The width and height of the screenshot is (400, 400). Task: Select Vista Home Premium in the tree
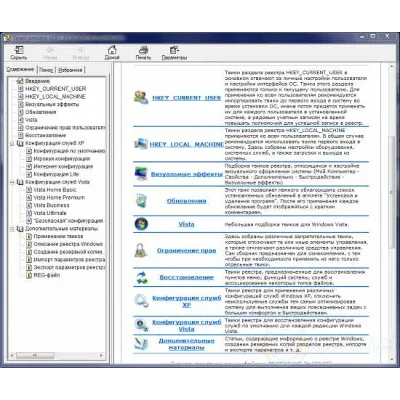click(59, 198)
